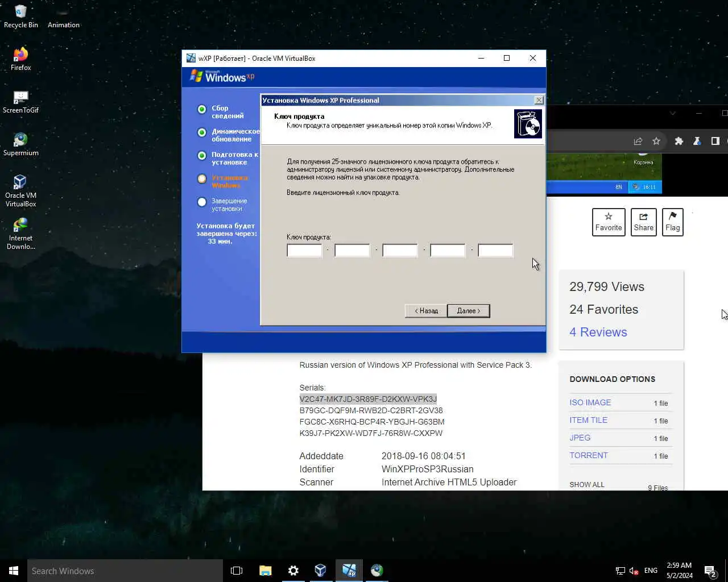Click the 24 Favorites text
Screen dimensions: 728x582
pyautogui.click(x=604, y=309)
